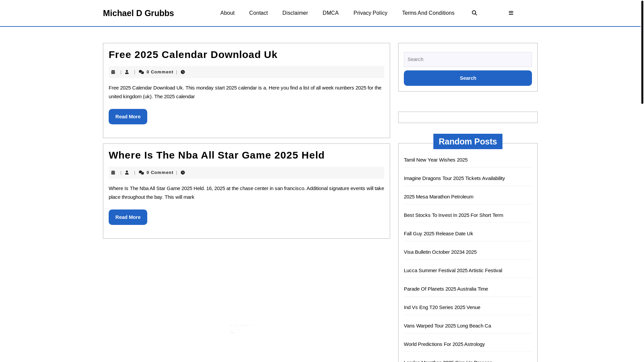Click clock icon under Free 2025 Calendar post
Screen dimensions: 644x362
(x=183, y=72)
